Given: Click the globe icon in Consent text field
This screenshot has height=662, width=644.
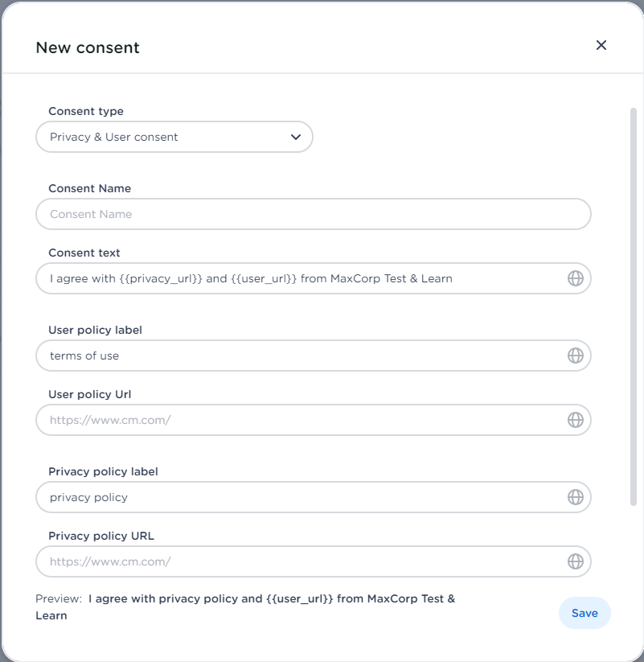Looking at the screenshot, I should click(575, 278).
